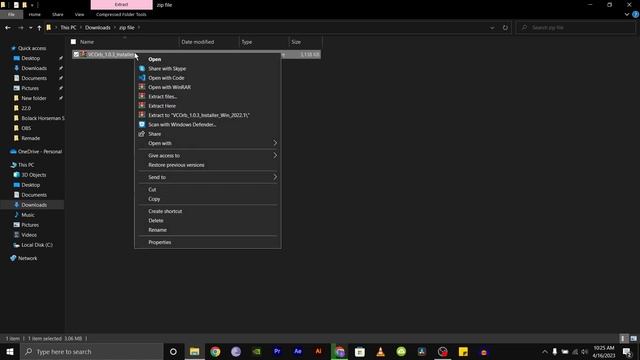640x360 pixels.
Task: Click the taskbar search box
Action: tap(91, 351)
